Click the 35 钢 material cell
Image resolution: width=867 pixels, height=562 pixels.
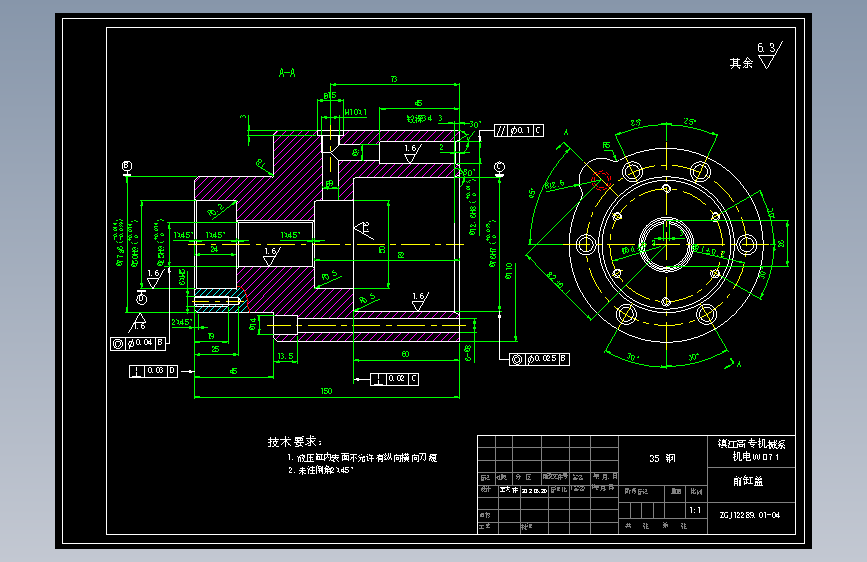[x=662, y=459]
